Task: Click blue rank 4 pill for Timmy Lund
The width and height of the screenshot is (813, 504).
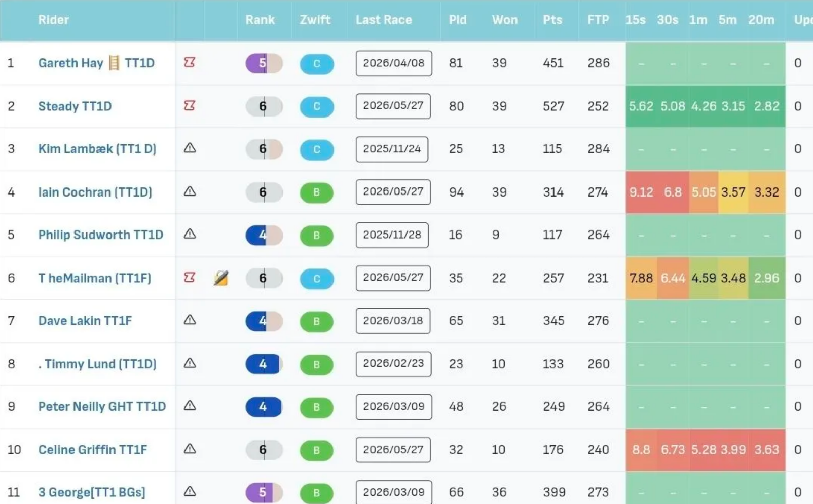Action: click(264, 364)
